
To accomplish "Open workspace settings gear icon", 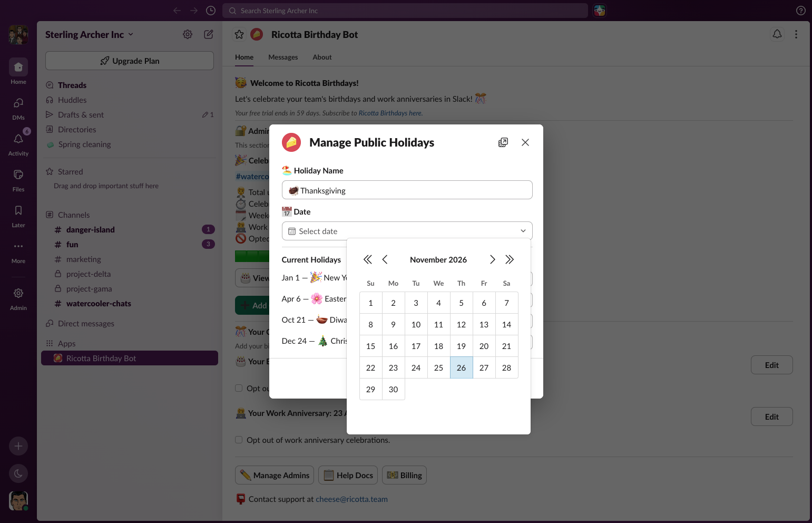I will coord(188,34).
